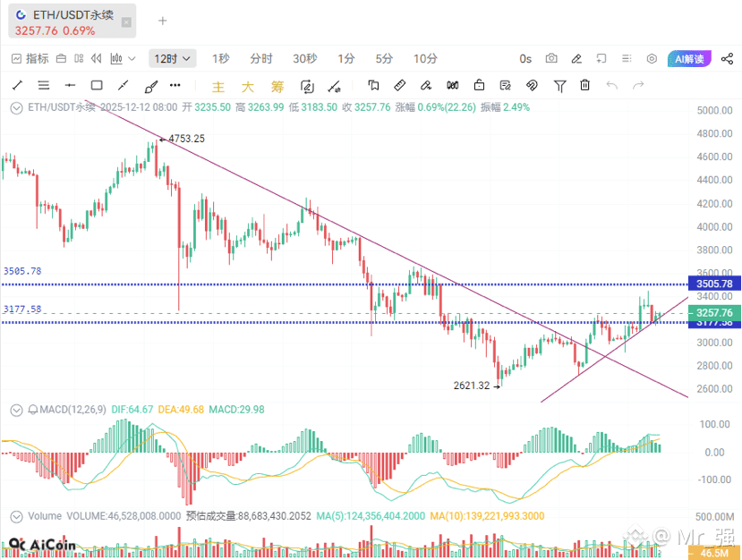
Task: Click the rewind replay icon
Action: [97, 59]
